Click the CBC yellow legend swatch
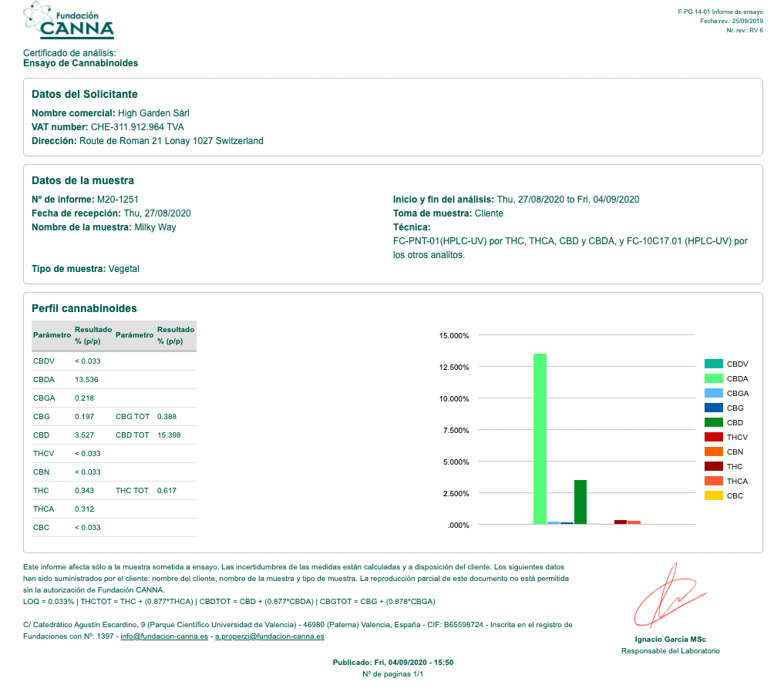Viewport: 784px width, 695px height. [714, 495]
